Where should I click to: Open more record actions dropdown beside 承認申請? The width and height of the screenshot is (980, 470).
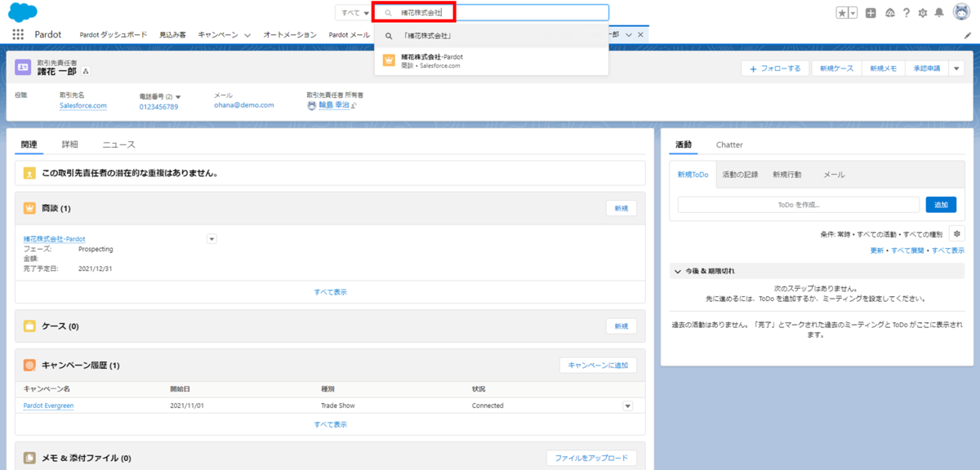tap(956, 69)
